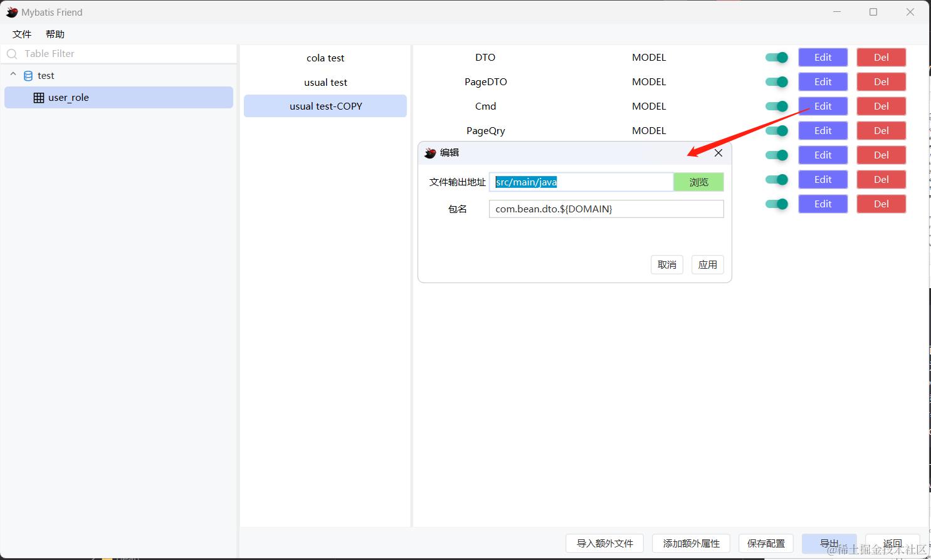The height and width of the screenshot is (560, 931).
Task: Click MODEL in the Cmd row
Action: 649,106
